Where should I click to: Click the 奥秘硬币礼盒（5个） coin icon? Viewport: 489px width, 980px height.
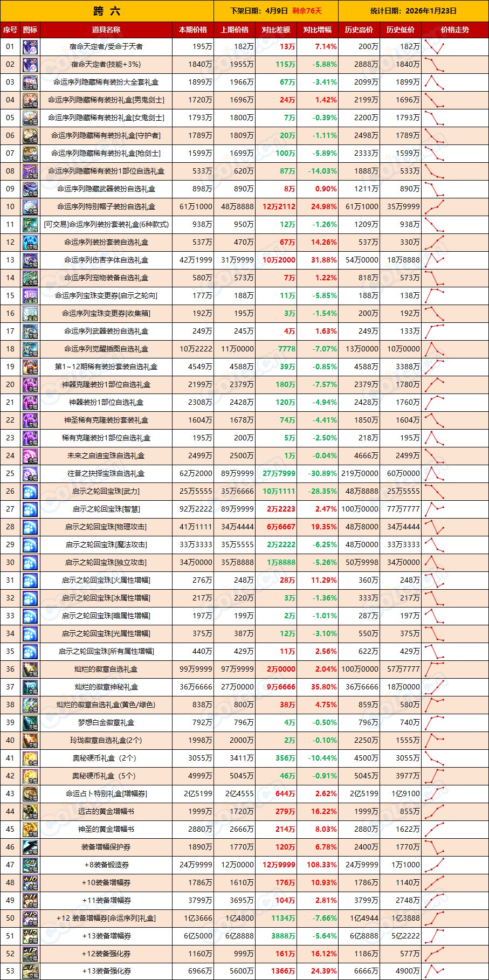(30, 776)
